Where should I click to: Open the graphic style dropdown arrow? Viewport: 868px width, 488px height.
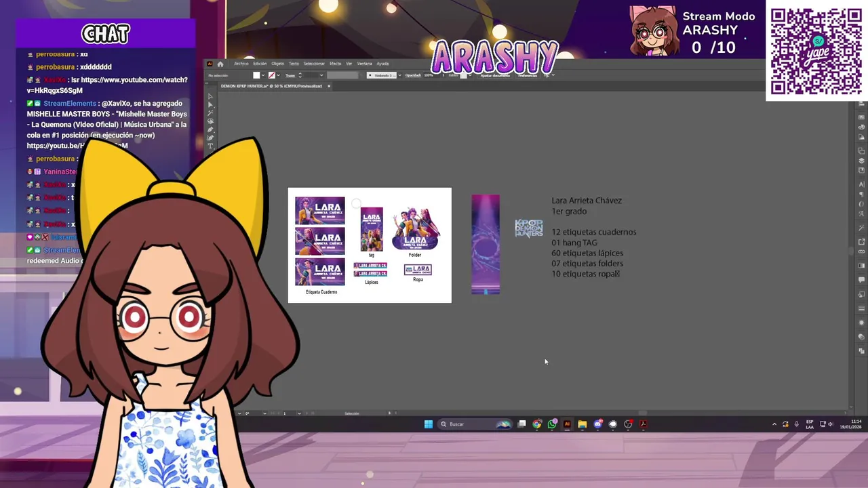(x=470, y=75)
